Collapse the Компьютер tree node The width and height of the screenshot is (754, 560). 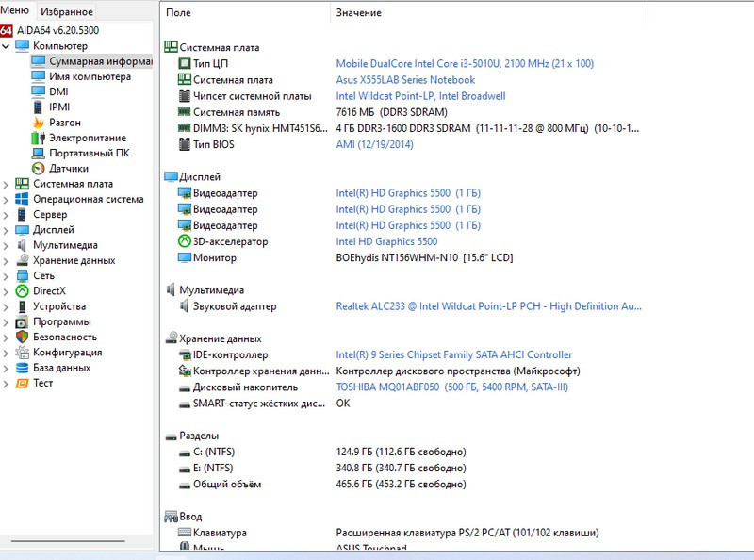[6, 46]
